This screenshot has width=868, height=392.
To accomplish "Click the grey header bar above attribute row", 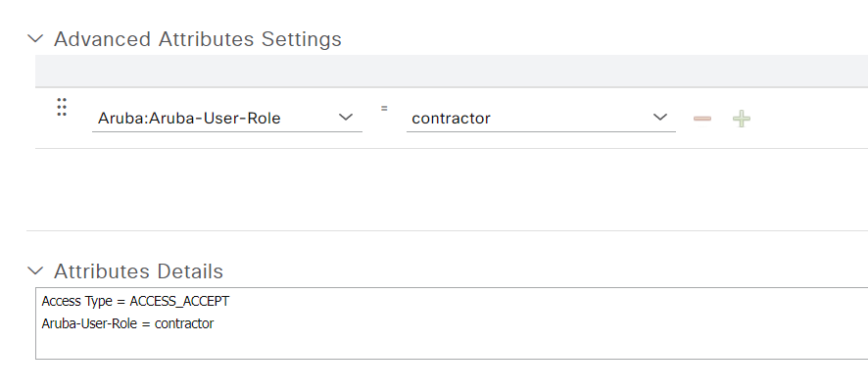I will point(452,71).
